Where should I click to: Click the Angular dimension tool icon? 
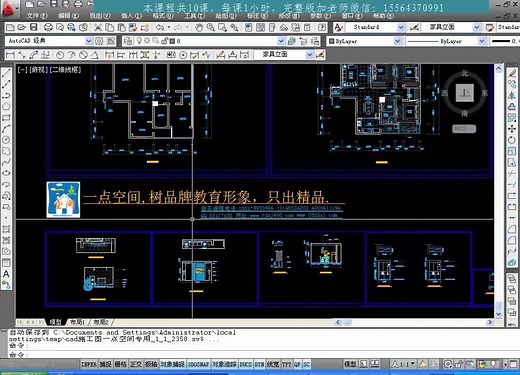[x=95, y=55]
